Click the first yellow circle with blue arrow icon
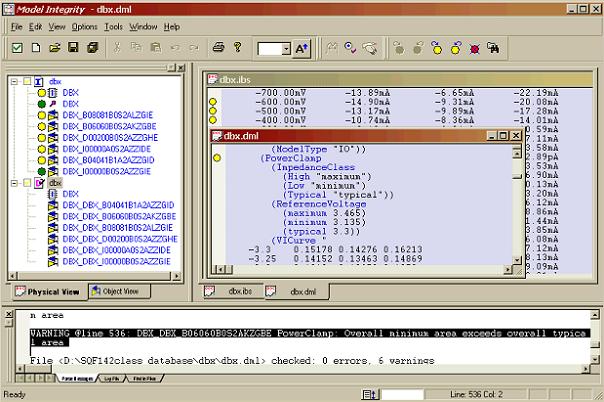604x402 pixels. pyautogui.click(x=437, y=48)
